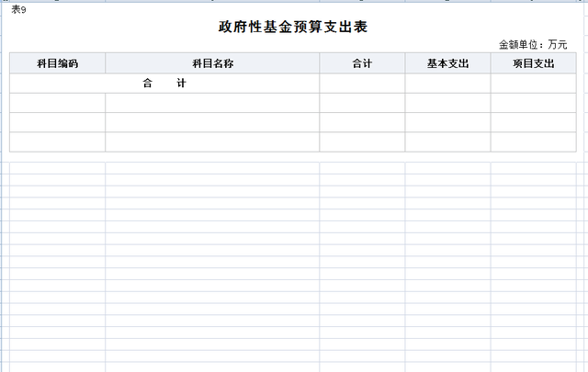This screenshot has height=372, width=588.
Task: Select the 项目支出 column header
Action: point(534,63)
